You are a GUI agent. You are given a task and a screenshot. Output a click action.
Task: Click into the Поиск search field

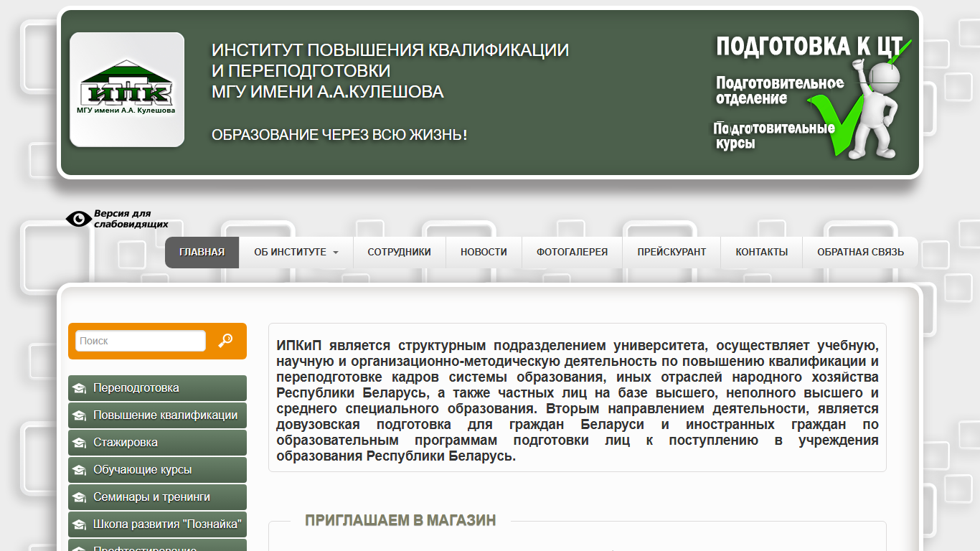(x=140, y=341)
